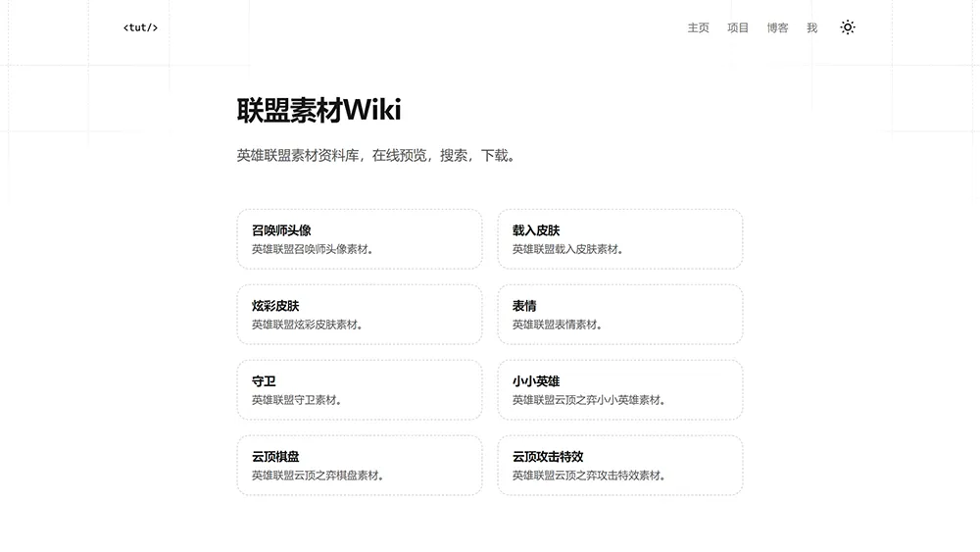Screen dimensions: 980x552
Task: Open the 云顶攻击特效 card
Action: coord(619,465)
